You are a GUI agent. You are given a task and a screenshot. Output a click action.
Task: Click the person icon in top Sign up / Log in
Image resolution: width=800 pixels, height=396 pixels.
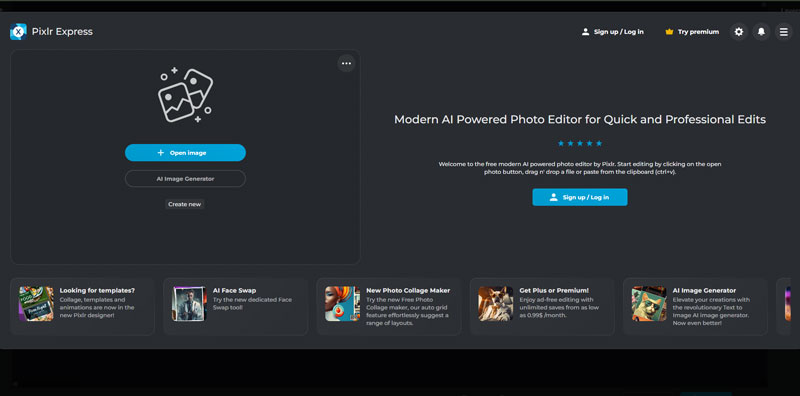585,32
